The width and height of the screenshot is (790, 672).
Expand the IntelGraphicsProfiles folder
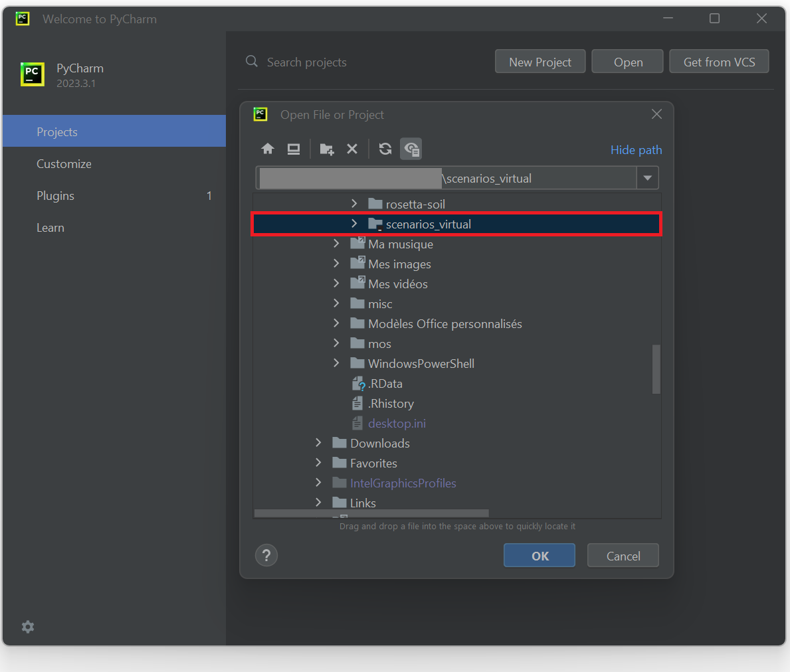click(318, 482)
